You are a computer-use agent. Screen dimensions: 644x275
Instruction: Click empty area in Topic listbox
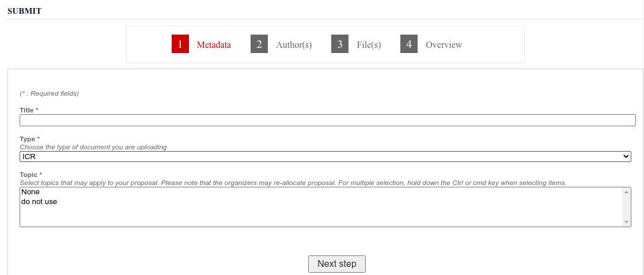[321, 216]
